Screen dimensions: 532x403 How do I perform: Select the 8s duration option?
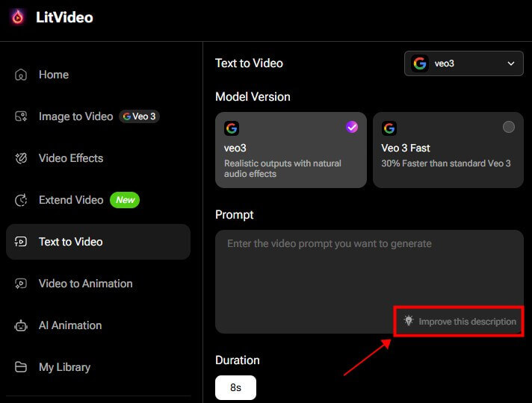pos(236,387)
